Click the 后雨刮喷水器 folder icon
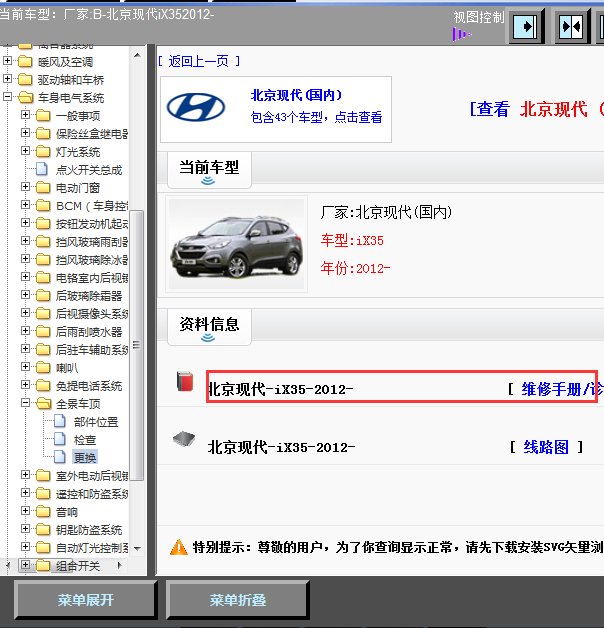Image resolution: width=604 pixels, height=628 pixels. [43, 331]
